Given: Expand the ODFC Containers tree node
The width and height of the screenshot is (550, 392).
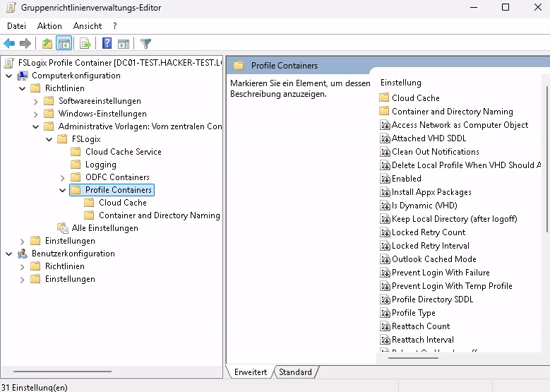Looking at the screenshot, I should tap(63, 177).
